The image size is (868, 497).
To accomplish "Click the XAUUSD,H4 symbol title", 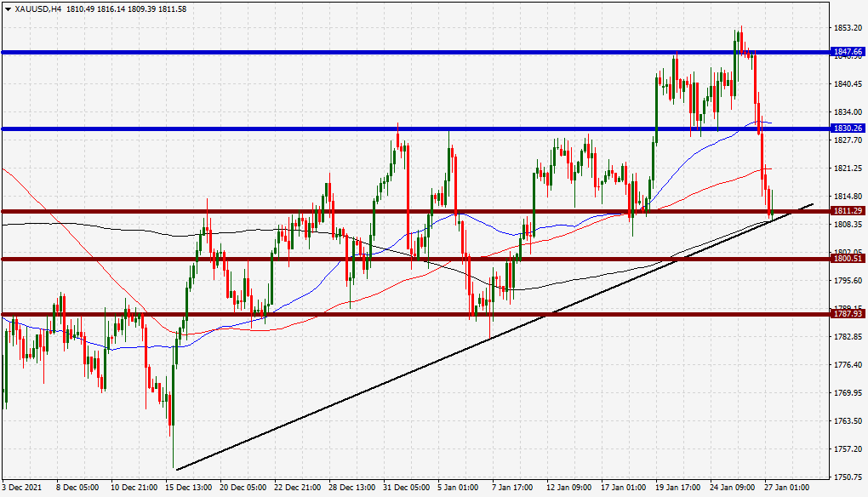I will tap(38, 9).
